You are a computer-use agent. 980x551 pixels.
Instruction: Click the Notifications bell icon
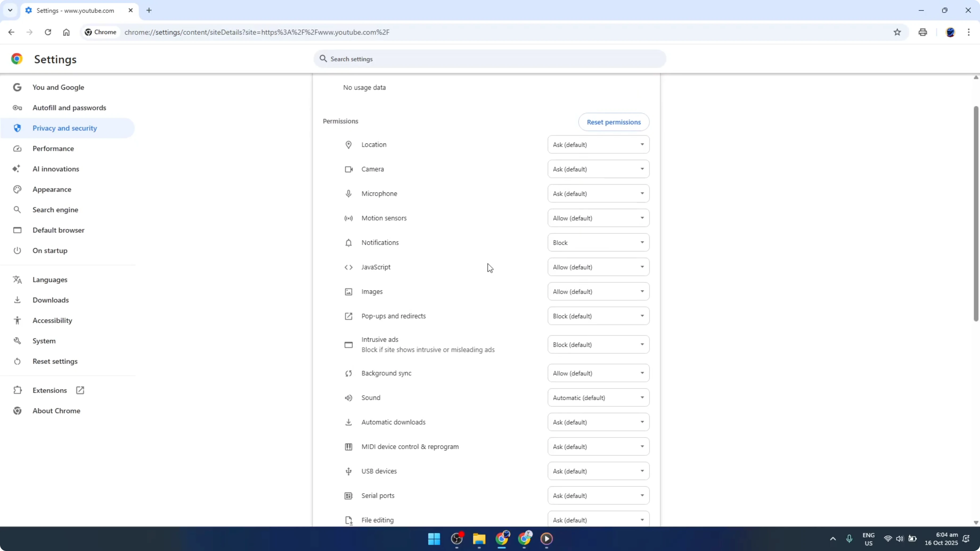point(349,242)
